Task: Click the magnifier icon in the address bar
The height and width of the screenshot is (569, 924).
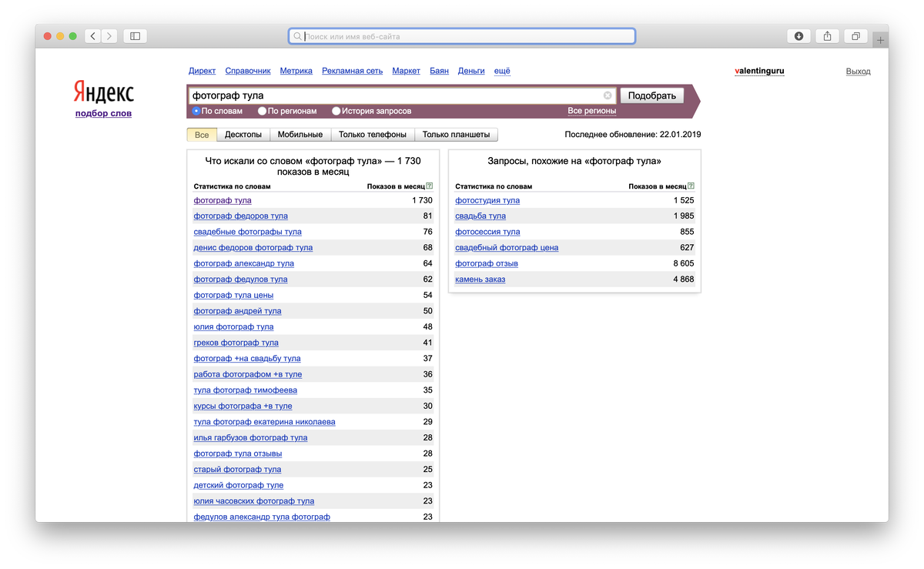Action: tap(296, 35)
